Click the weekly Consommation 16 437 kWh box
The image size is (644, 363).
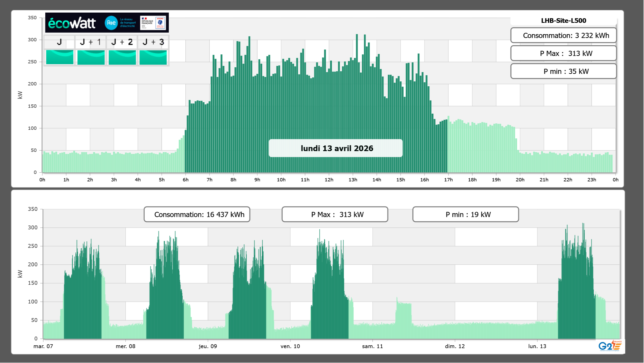coord(197,214)
